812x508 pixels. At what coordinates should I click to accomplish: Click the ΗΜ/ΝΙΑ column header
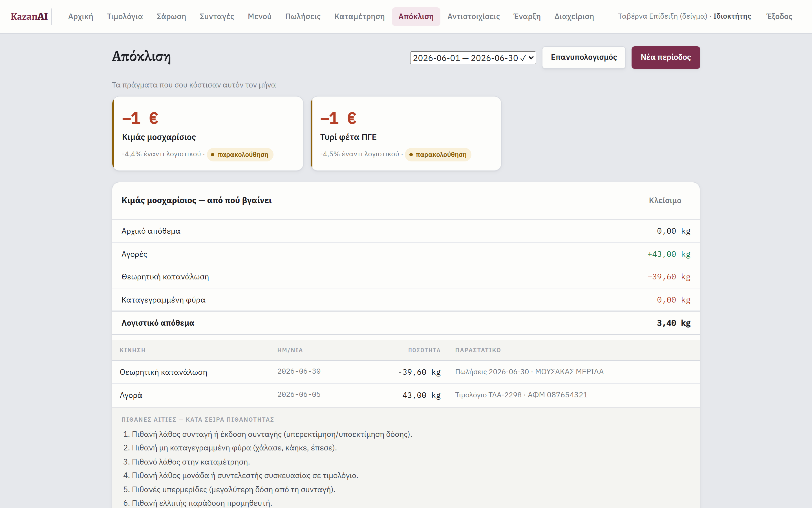click(290, 350)
